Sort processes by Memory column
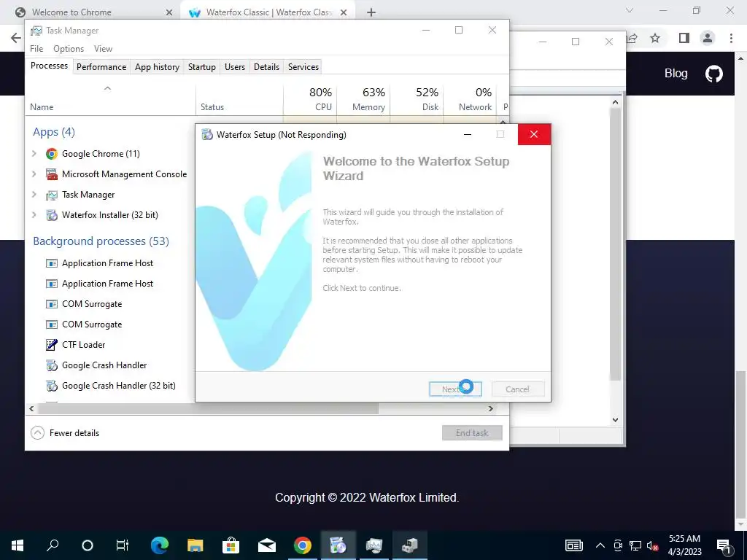Image resolution: width=747 pixels, height=560 pixels. [x=363, y=99]
